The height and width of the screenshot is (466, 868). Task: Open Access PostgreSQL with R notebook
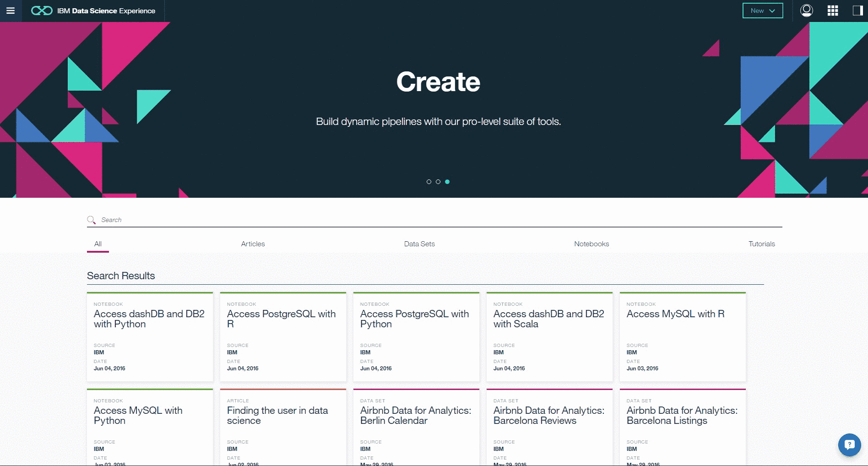[x=283, y=336]
